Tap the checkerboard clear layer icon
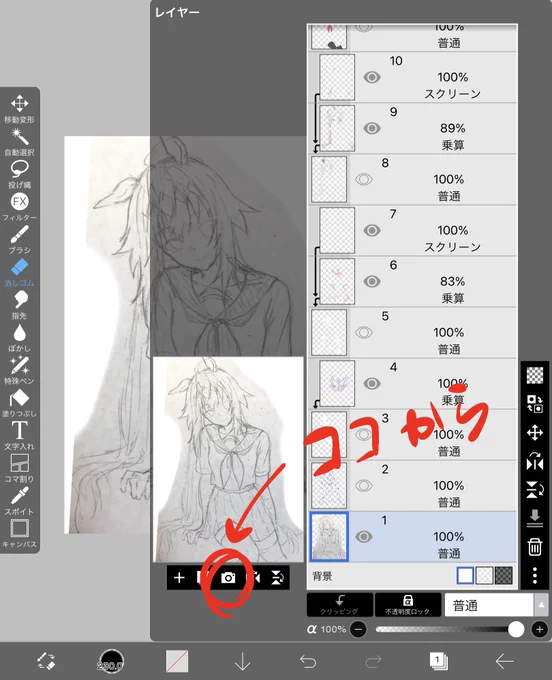Screen dimensions: 552x680 [x=535, y=375]
